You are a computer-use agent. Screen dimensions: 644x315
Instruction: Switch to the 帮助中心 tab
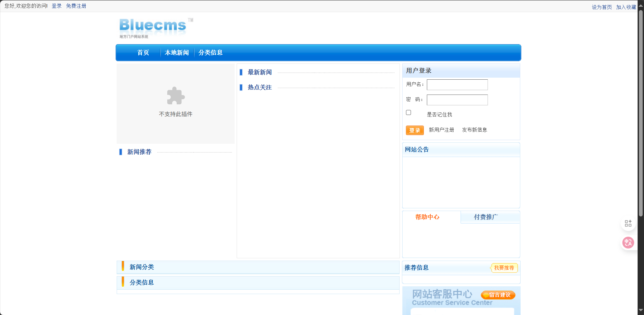pos(427,217)
